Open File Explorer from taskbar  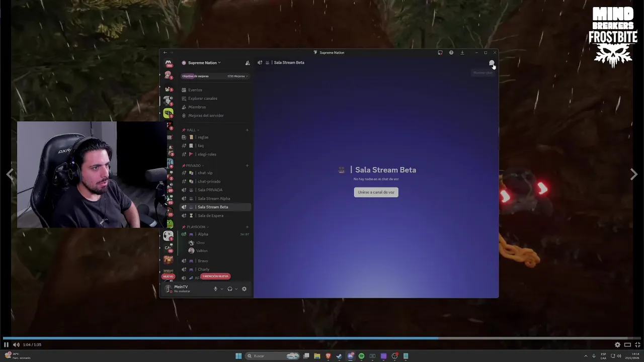(317, 356)
